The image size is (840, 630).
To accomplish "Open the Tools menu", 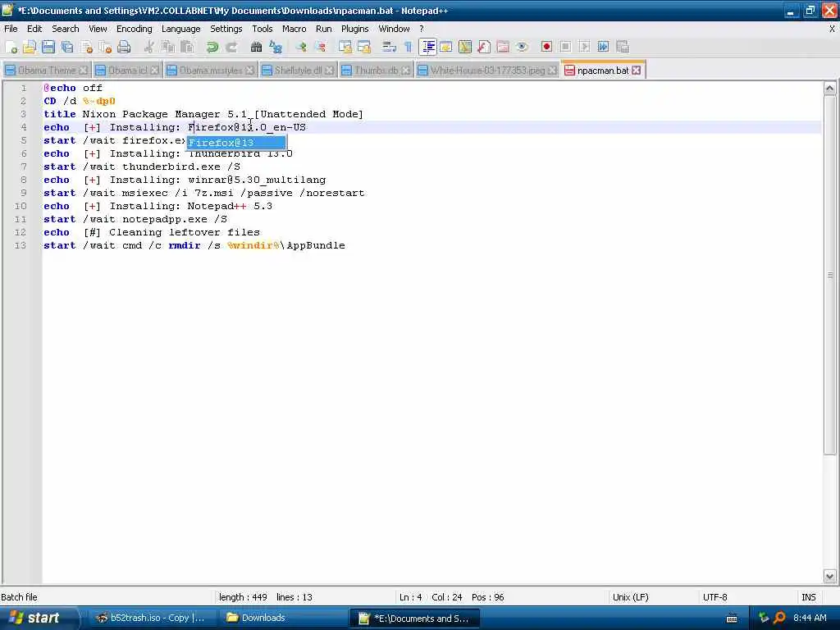I will point(262,29).
